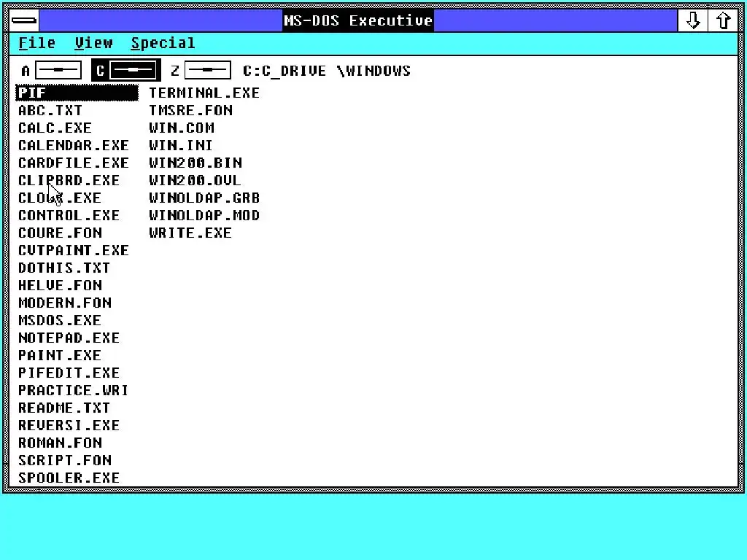
Task: Click the MS-DOS Executive title bar
Action: coord(357,20)
